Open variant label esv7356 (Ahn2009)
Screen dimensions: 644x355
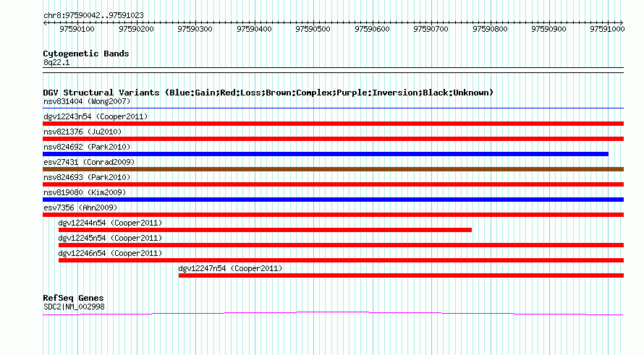80,208
